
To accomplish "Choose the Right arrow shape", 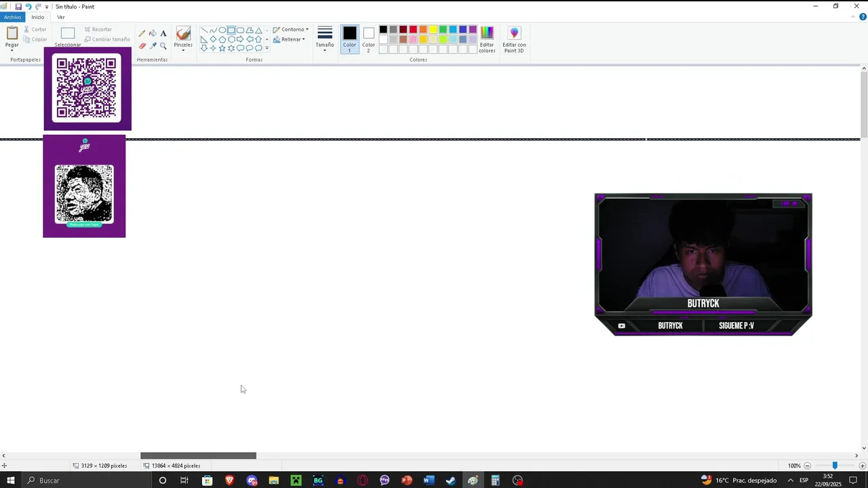I will coord(240,39).
